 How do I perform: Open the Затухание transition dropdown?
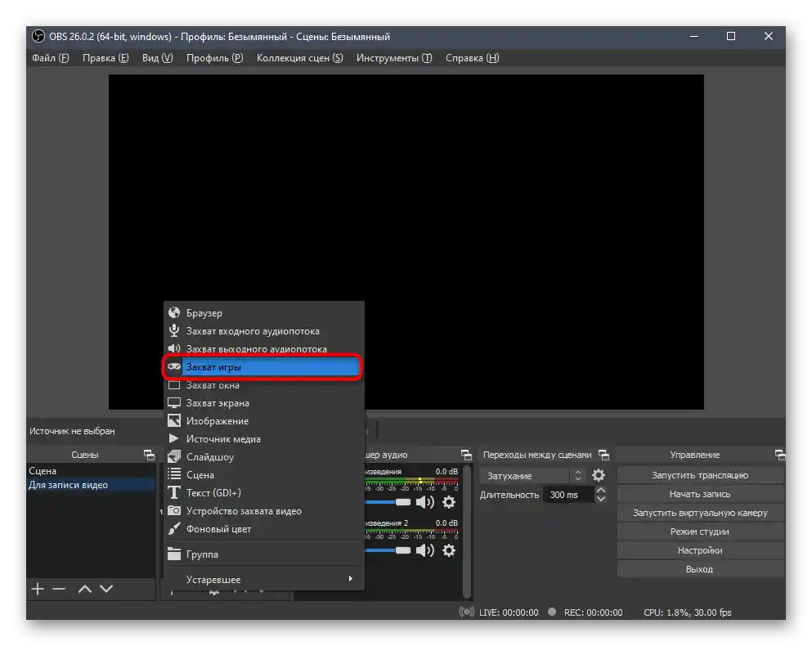(x=532, y=476)
